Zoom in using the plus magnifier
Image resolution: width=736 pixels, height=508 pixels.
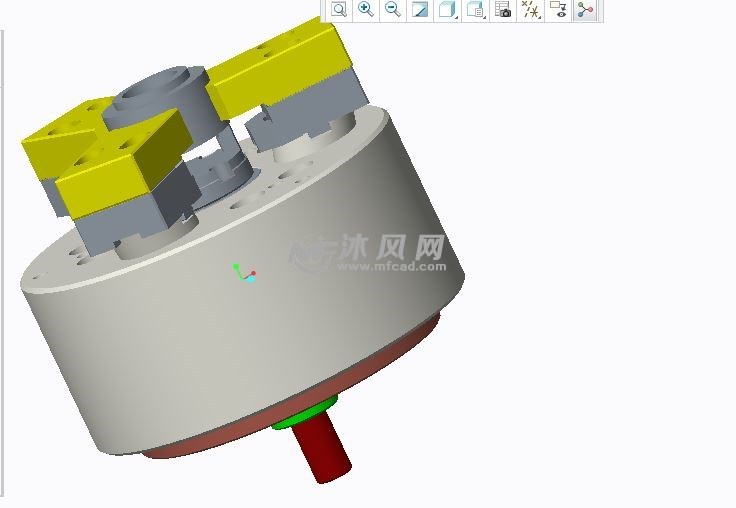[366, 10]
